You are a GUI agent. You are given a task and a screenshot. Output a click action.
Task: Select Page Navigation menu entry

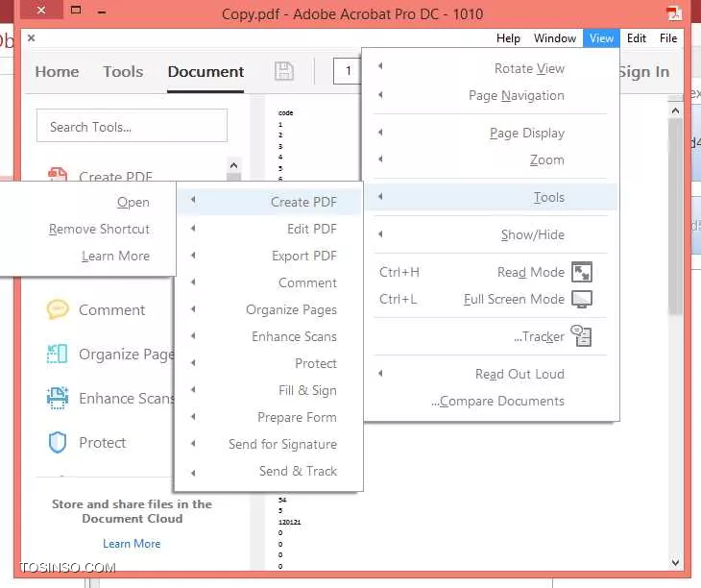pyautogui.click(x=491, y=95)
